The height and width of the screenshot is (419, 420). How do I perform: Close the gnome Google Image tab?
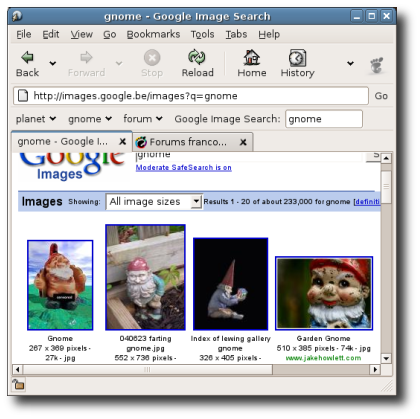click(123, 142)
